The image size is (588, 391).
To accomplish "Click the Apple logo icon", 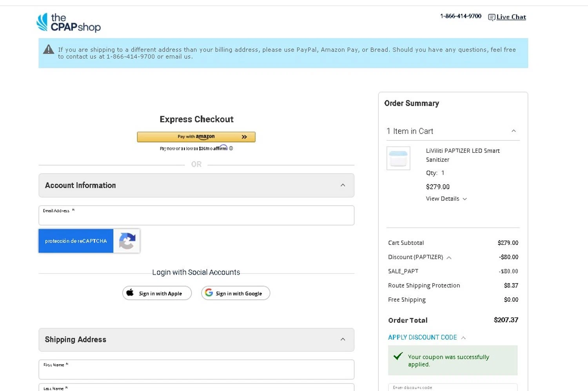I will [130, 293].
